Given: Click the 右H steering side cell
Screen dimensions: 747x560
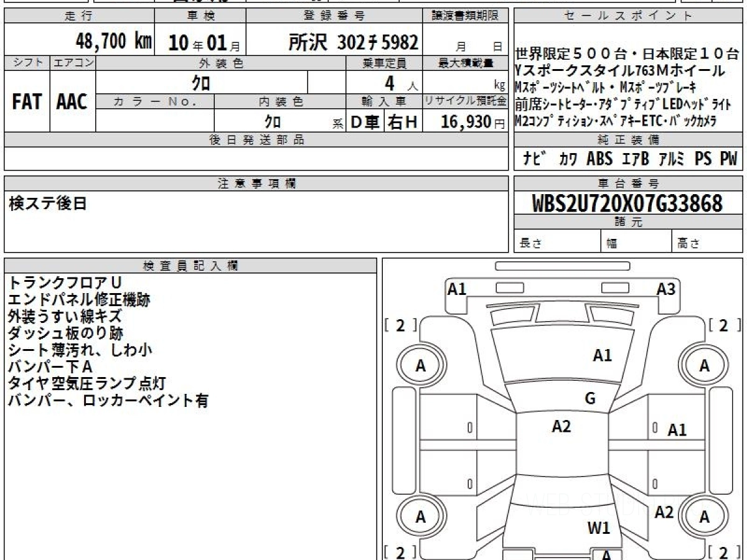Looking at the screenshot, I should click(x=403, y=123).
